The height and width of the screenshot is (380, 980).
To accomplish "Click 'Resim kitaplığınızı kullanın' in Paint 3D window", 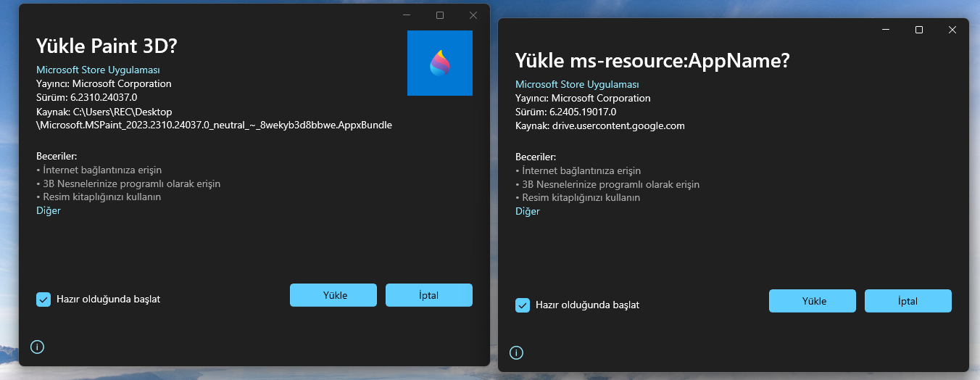I will pos(99,197).
